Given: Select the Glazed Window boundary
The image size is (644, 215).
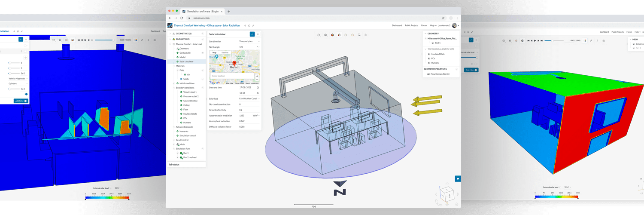Looking at the screenshot, I should point(190,101).
